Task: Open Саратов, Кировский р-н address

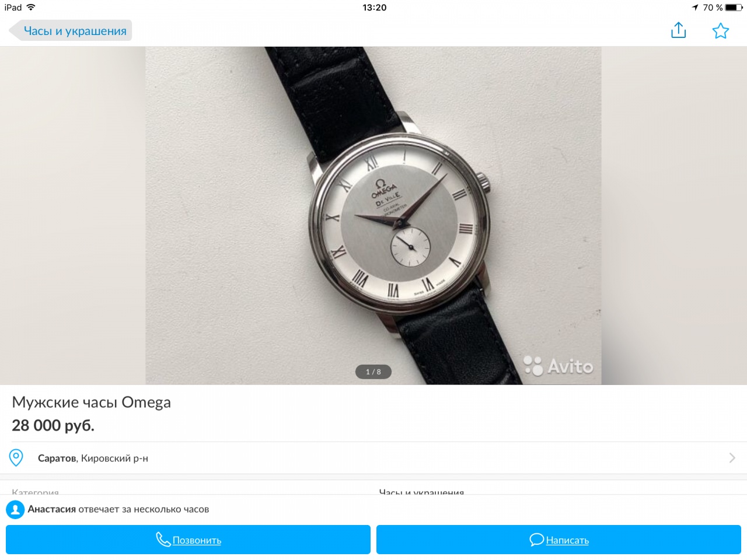Action: [x=93, y=459]
